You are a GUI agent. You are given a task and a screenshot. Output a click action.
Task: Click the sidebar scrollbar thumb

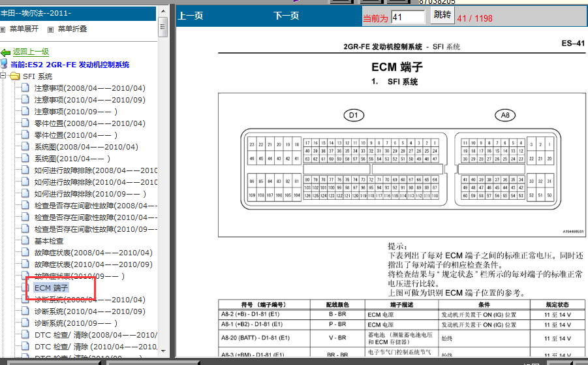(162, 26)
